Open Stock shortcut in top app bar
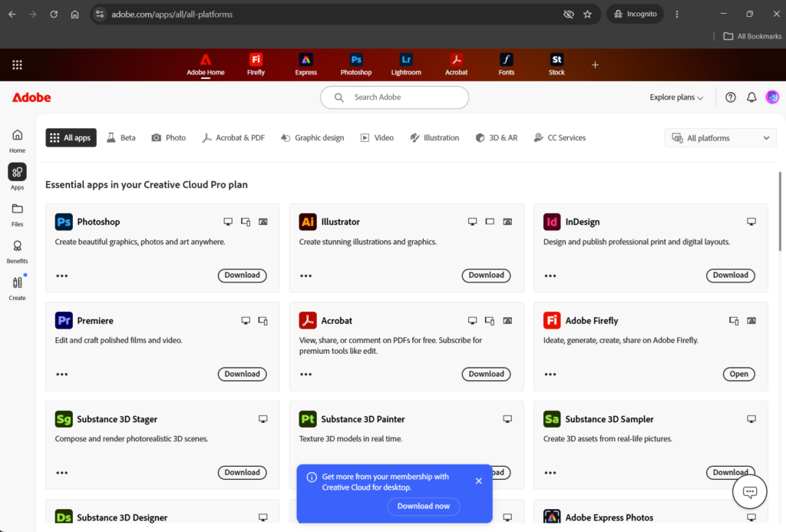 [x=556, y=64]
